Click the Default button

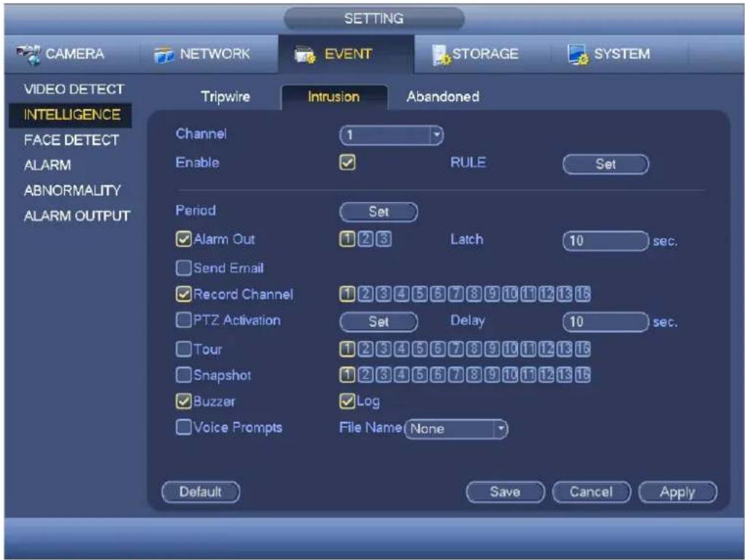point(201,492)
